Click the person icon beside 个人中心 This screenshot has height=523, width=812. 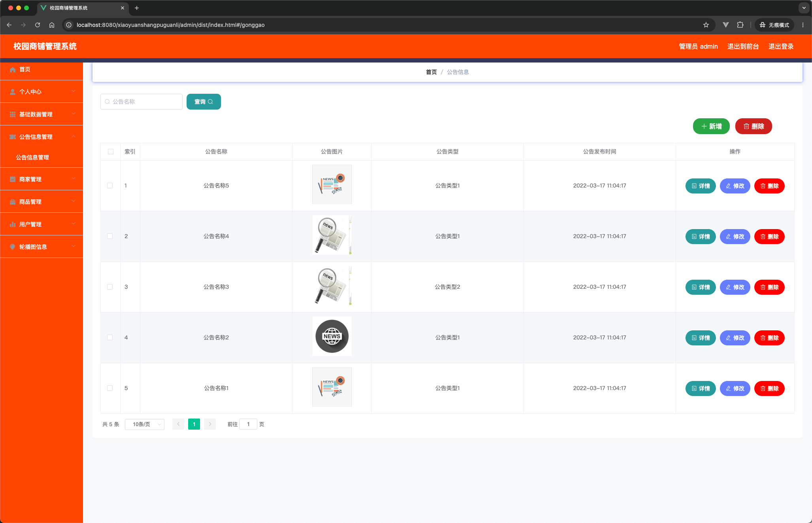13,92
